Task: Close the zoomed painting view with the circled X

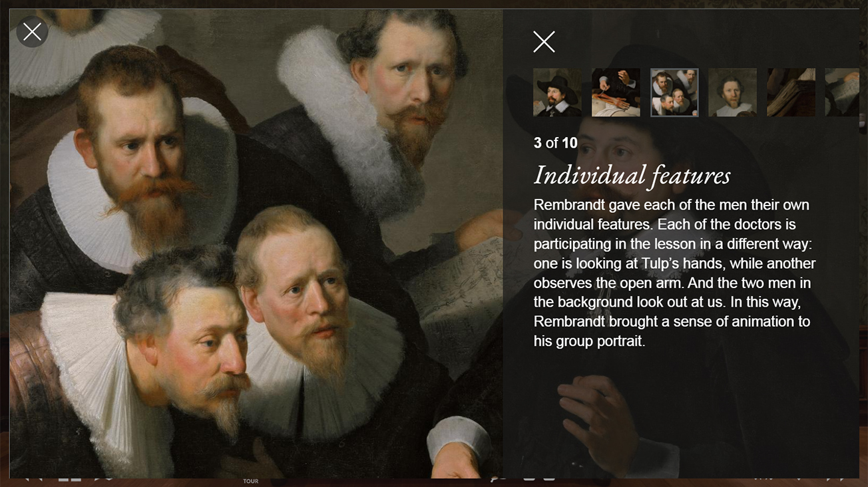Action: pos(32,31)
